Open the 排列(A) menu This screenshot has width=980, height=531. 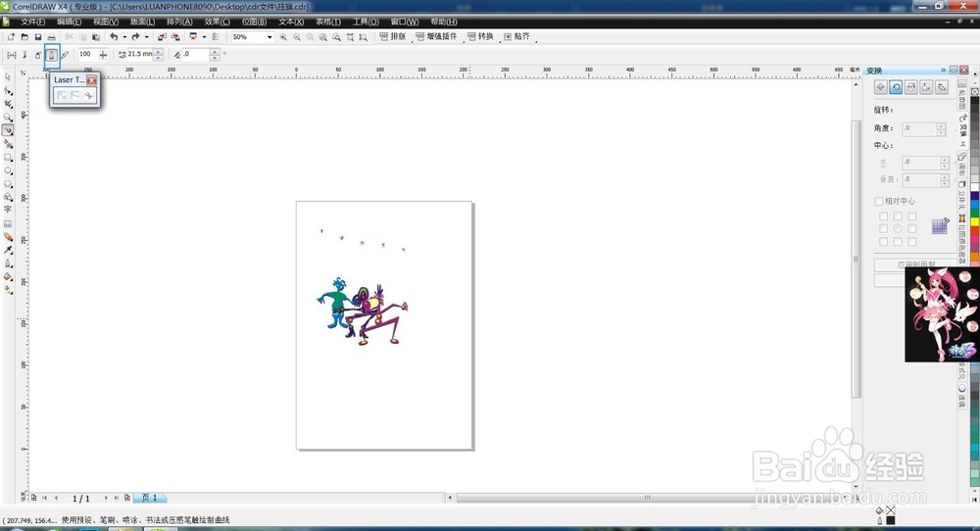point(179,22)
